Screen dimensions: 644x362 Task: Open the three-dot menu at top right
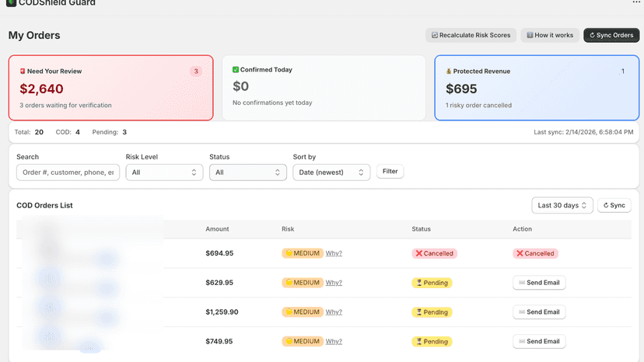tap(636, 2)
